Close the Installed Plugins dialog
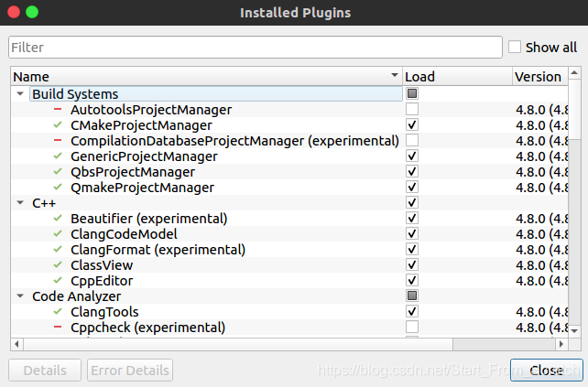This screenshot has width=588, height=387. [x=547, y=371]
